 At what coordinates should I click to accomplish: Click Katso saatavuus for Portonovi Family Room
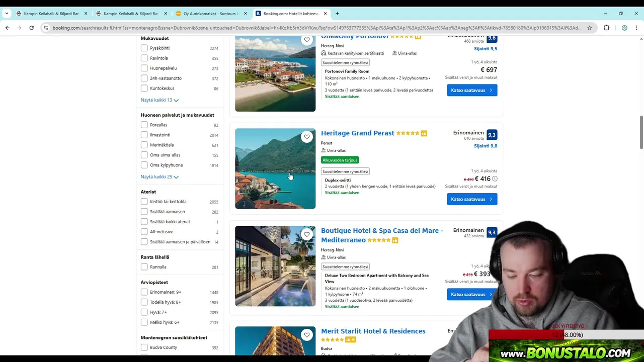pyautogui.click(x=472, y=90)
